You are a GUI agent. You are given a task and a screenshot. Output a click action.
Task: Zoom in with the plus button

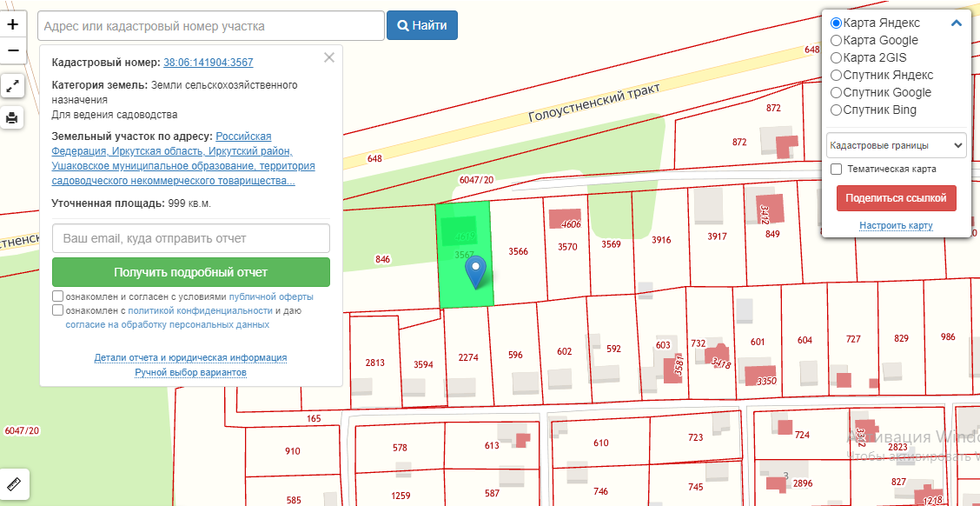[x=13, y=24]
